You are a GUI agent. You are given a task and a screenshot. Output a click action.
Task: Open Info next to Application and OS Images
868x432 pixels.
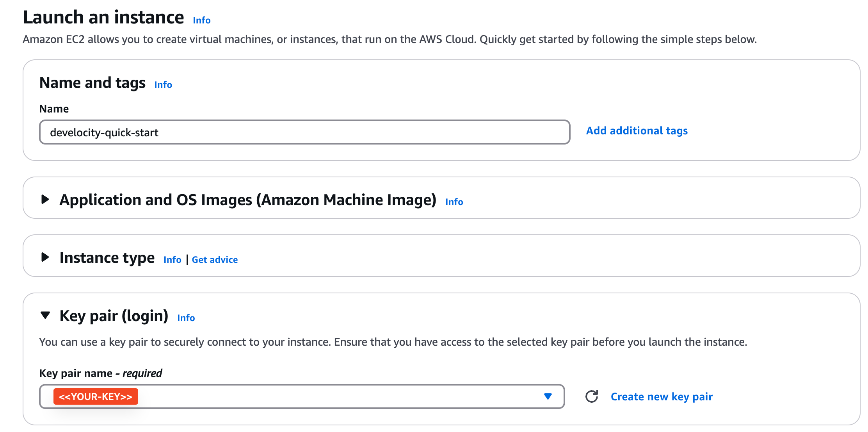point(454,202)
